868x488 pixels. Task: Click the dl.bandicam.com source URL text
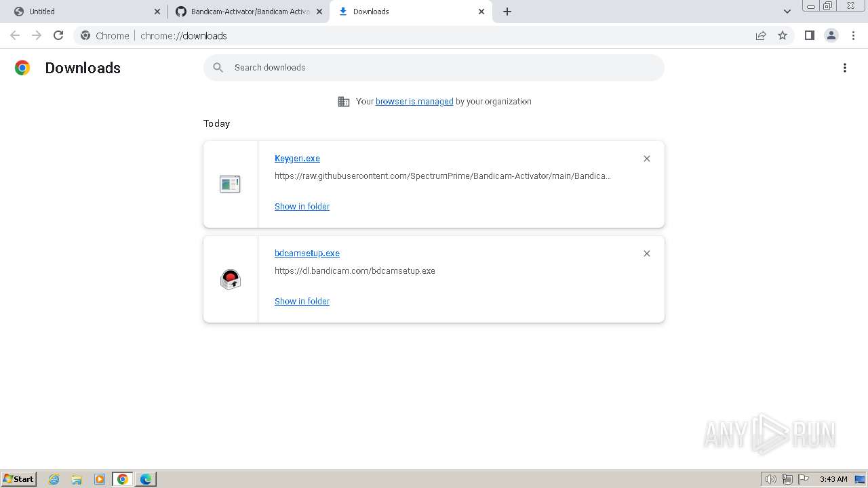tap(355, 271)
